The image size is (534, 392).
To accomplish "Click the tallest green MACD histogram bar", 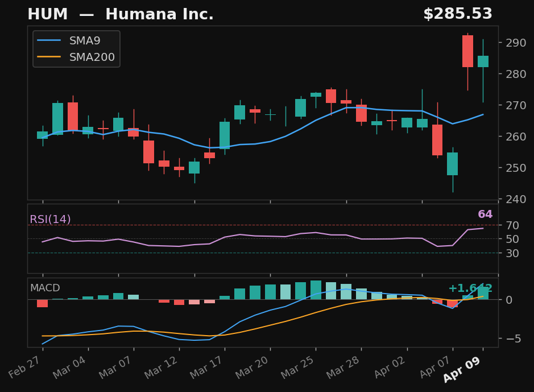I will pyautogui.click(x=316, y=290).
